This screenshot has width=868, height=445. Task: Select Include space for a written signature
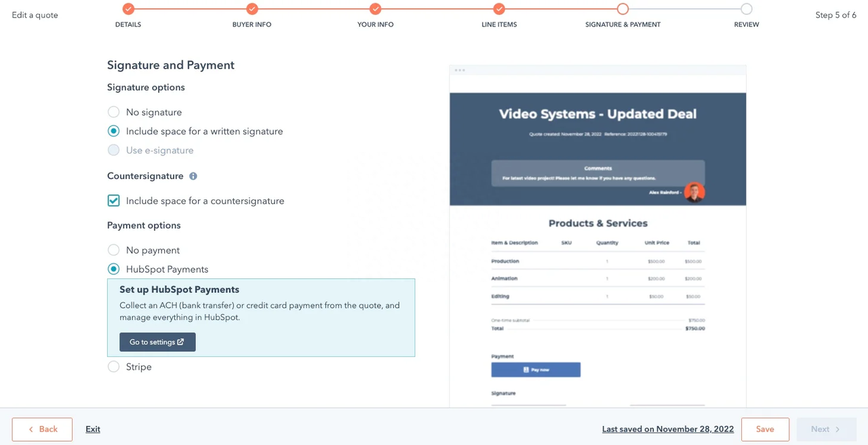pyautogui.click(x=113, y=131)
